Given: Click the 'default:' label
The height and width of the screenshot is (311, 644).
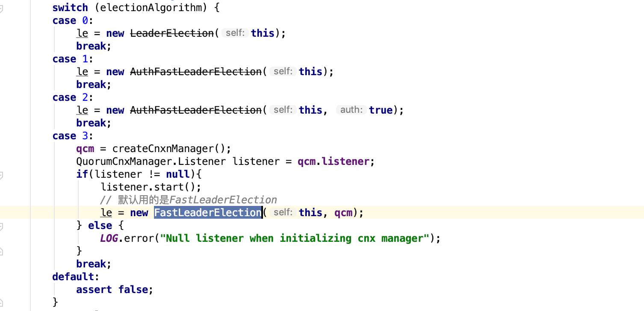Looking at the screenshot, I should (x=76, y=276).
